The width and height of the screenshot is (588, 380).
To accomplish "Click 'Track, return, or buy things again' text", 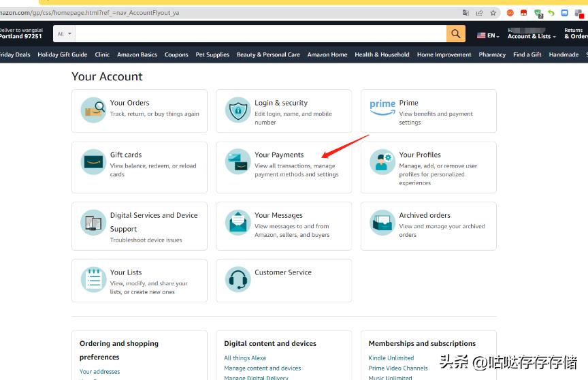I will (x=154, y=114).
